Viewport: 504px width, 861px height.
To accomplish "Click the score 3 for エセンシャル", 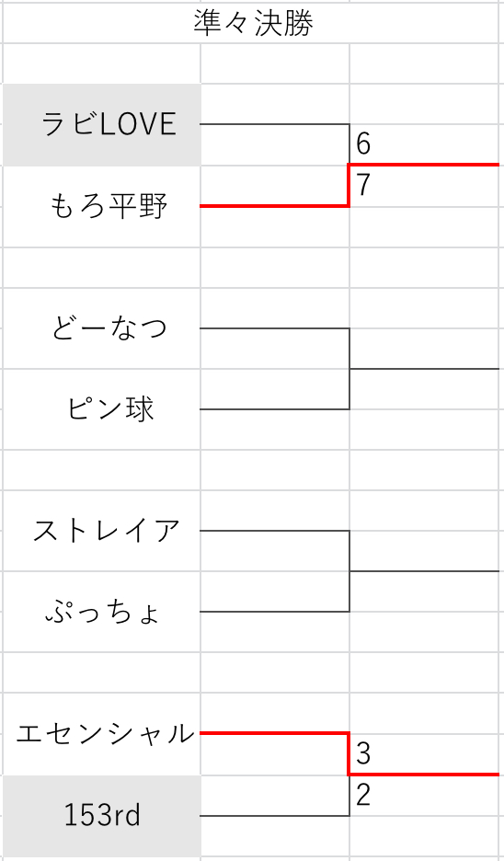I will click(363, 754).
